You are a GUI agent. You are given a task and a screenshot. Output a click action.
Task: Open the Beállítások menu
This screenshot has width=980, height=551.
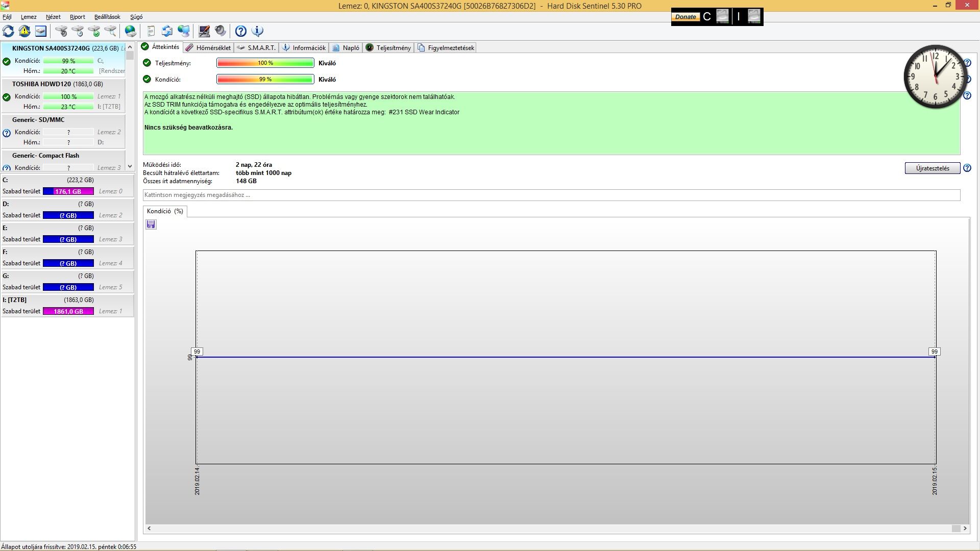pyautogui.click(x=107, y=17)
